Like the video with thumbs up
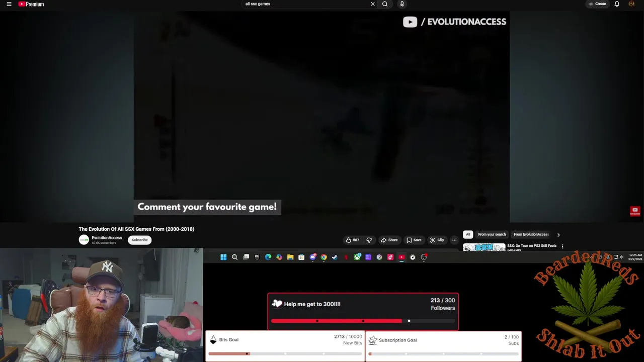Image resolution: width=644 pixels, height=362 pixels. (352, 240)
